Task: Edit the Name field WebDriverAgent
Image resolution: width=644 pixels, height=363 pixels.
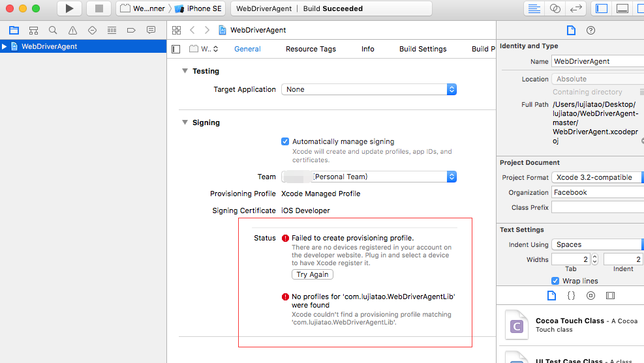Action: [x=598, y=61]
